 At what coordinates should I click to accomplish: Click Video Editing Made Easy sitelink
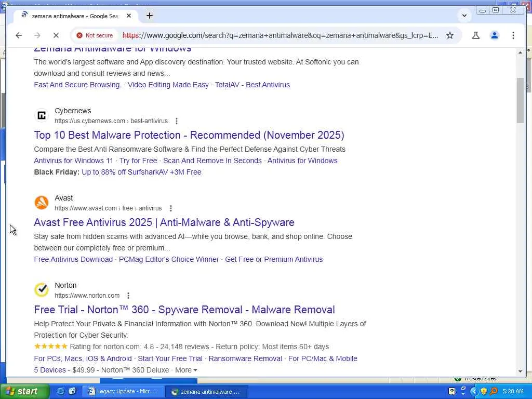pos(168,85)
